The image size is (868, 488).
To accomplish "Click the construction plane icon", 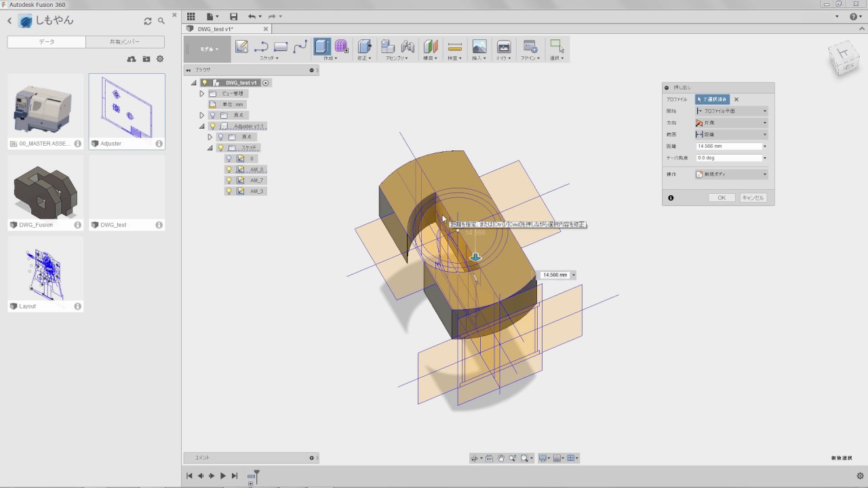I will tap(431, 46).
